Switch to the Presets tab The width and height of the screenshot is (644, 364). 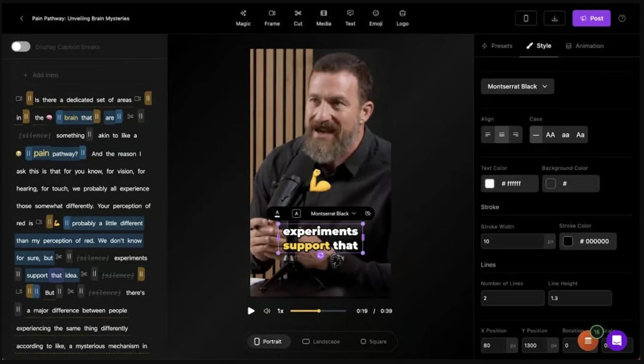click(x=497, y=46)
